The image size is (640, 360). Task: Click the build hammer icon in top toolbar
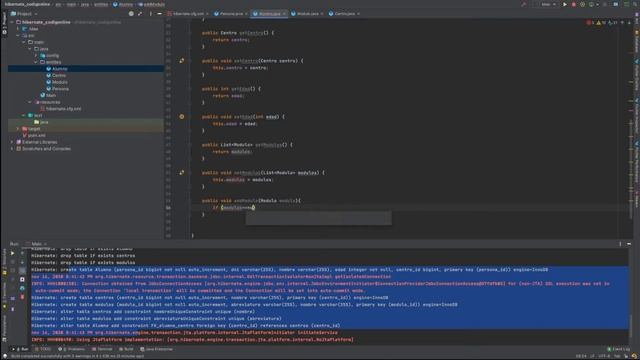click(524, 4)
